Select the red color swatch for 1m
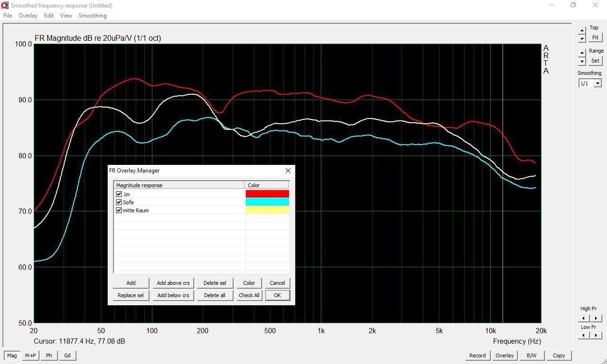The width and height of the screenshot is (607, 364). tap(267, 194)
